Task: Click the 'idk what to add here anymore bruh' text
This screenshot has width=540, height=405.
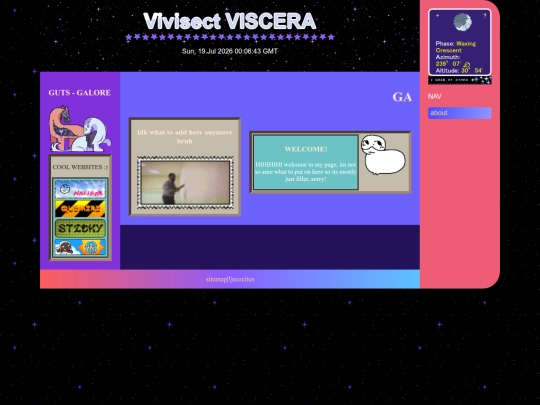Action: 185,137
